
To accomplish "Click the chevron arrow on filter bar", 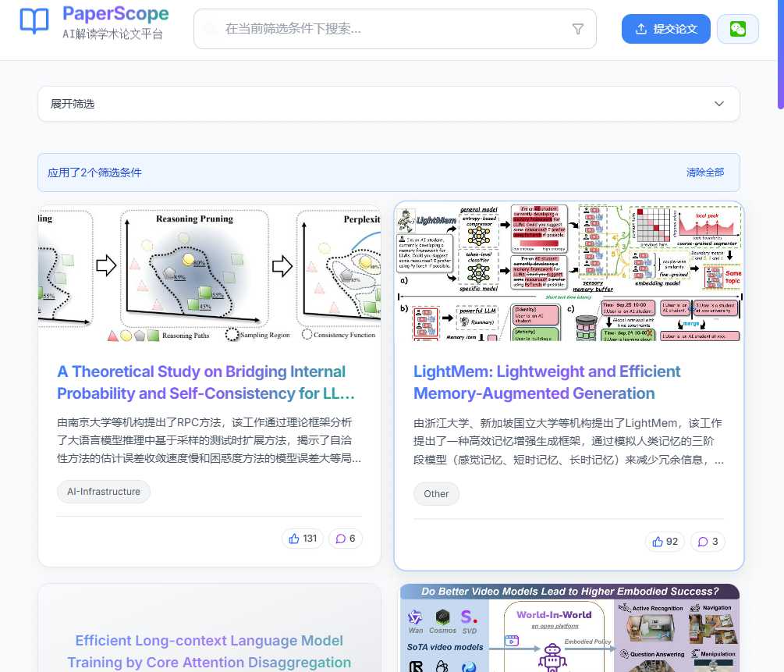I will tap(719, 104).
